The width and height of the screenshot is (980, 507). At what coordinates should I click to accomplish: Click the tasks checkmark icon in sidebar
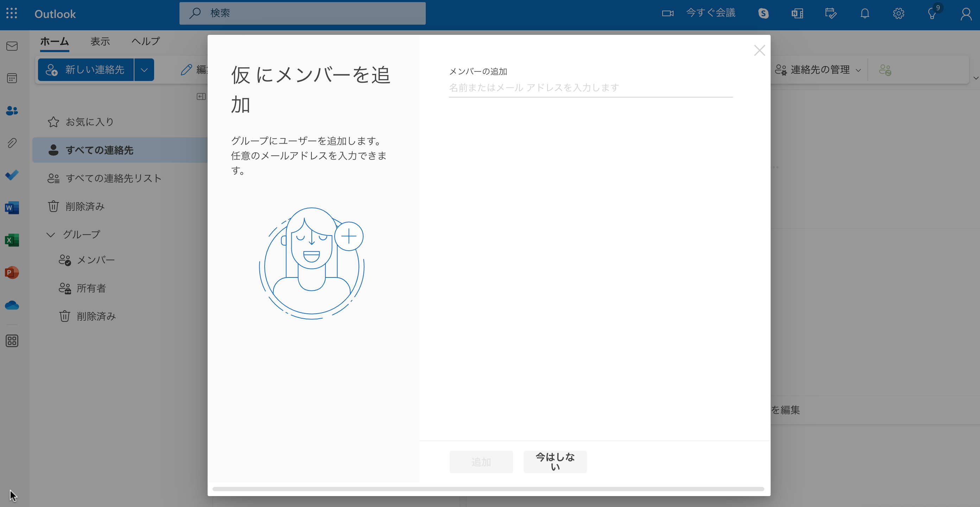click(x=12, y=175)
